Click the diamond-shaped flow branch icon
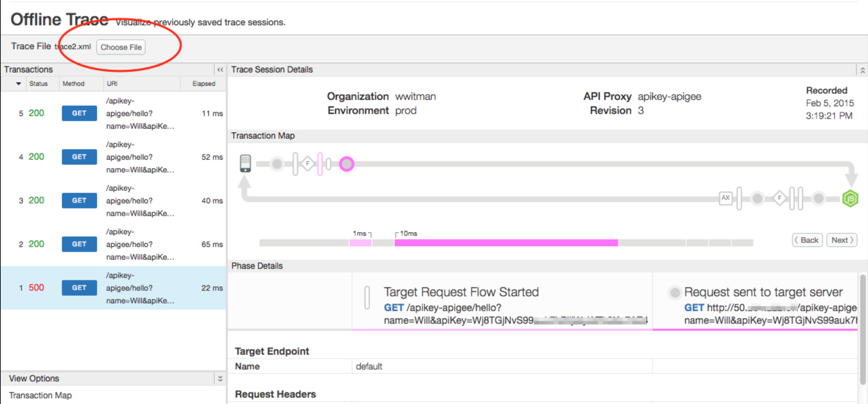The height and width of the screenshot is (404, 868). [x=307, y=164]
